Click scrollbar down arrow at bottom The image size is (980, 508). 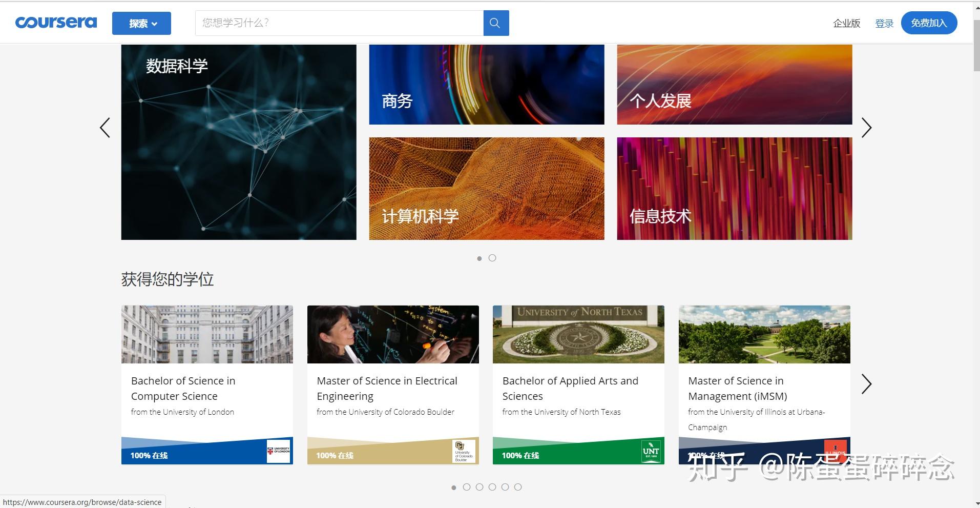point(976,503)
